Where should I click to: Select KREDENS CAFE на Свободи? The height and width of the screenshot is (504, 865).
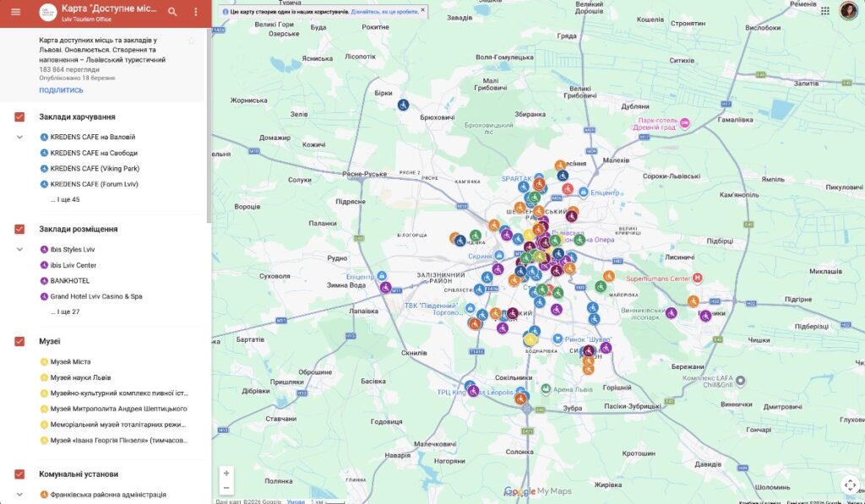(x=94, y=153)
